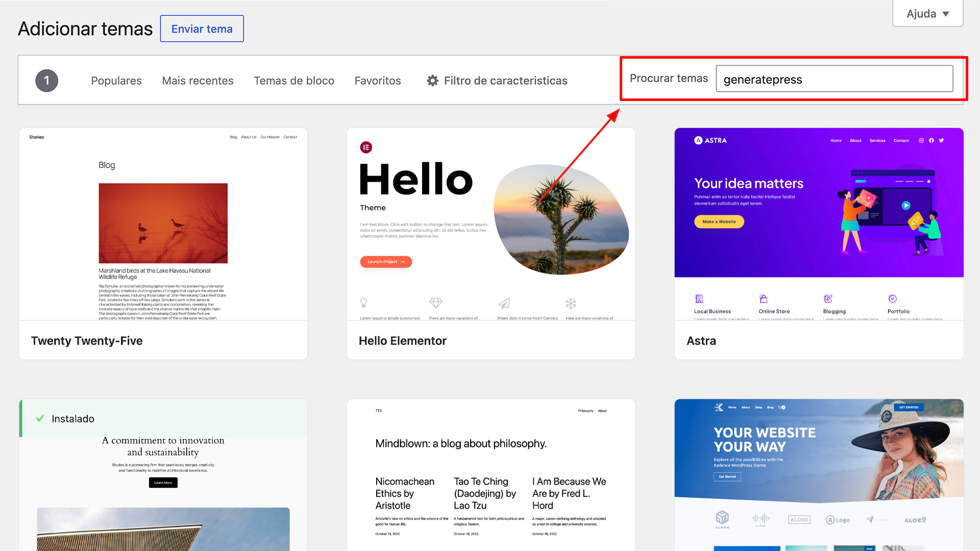This screenshot has height=551, width=980.
Task: Open Filtro de características filter
Action: tap(497, 81)
